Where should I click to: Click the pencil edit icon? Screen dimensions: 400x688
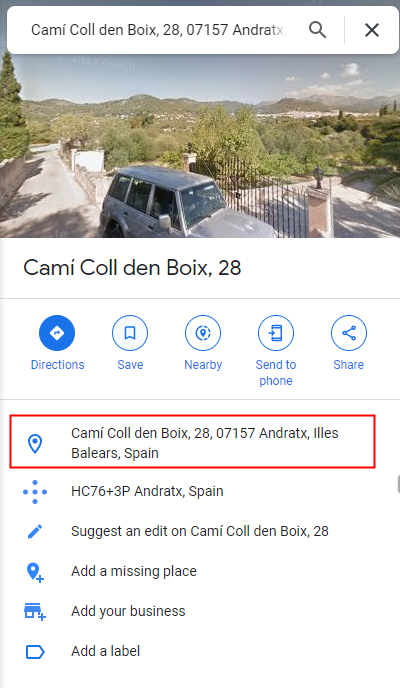pos(35,531)
